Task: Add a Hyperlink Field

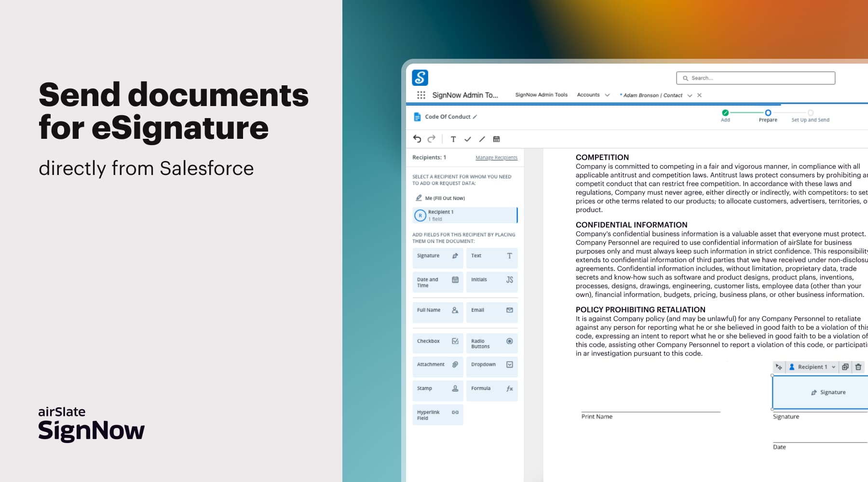Action: coord(438,415)
